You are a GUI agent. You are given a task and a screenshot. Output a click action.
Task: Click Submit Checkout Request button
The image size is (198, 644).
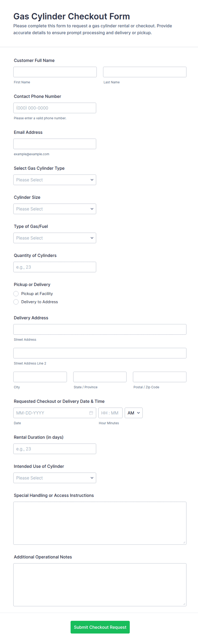[x=100, y=627]
